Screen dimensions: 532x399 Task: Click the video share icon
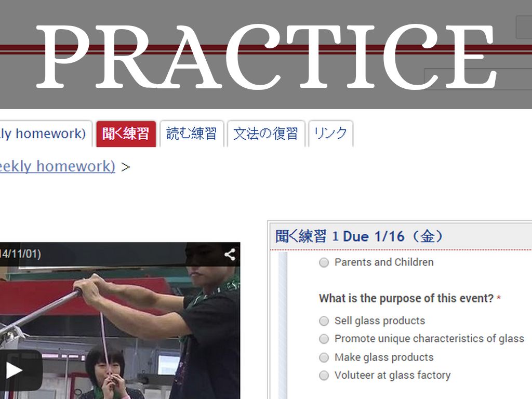(230, 255)
